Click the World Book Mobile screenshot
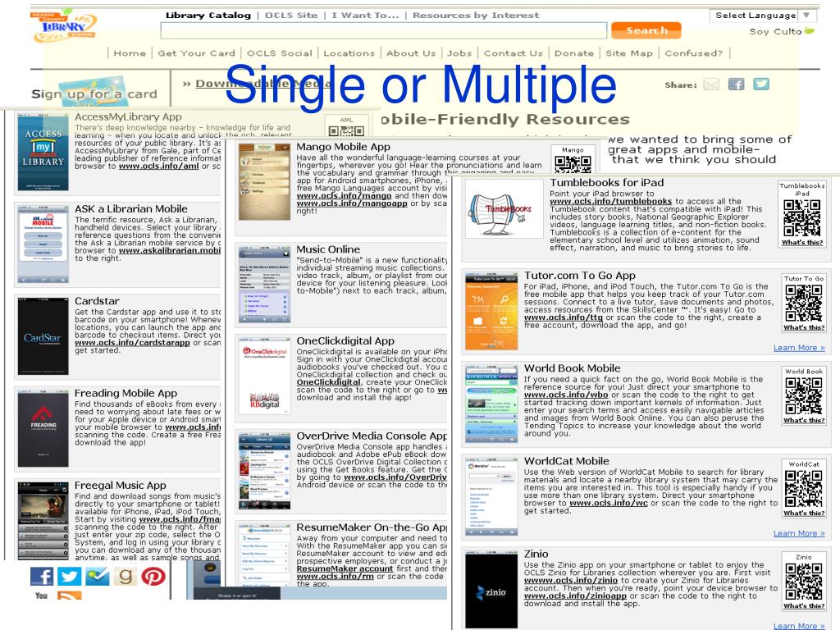 tap(492, 404)
